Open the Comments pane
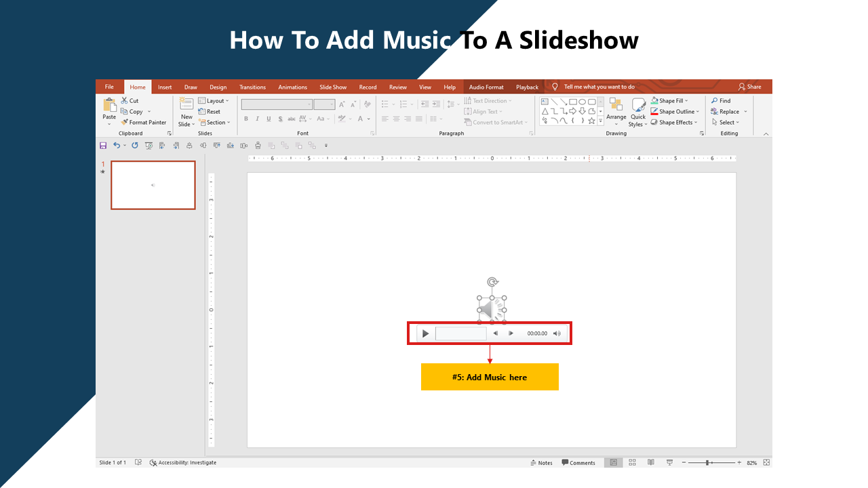Screen dimensions: 868x488 [578, 463]
